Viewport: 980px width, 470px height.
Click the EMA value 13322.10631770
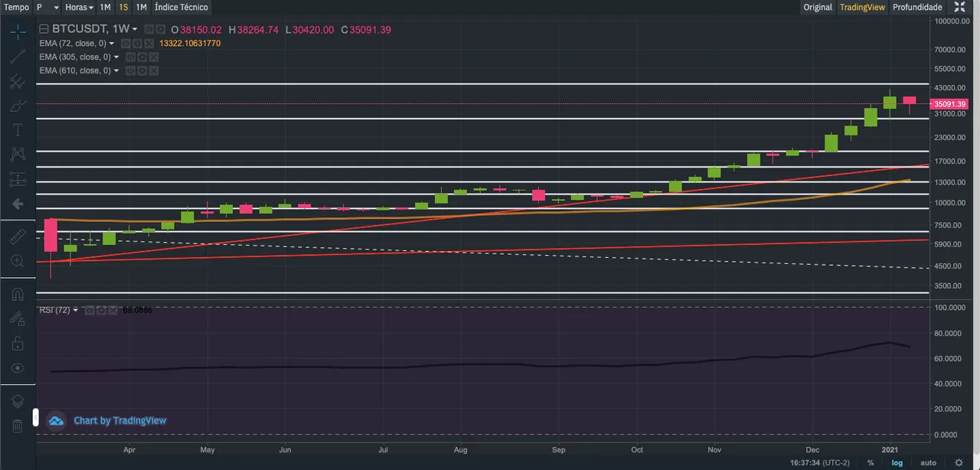[190, 44]
